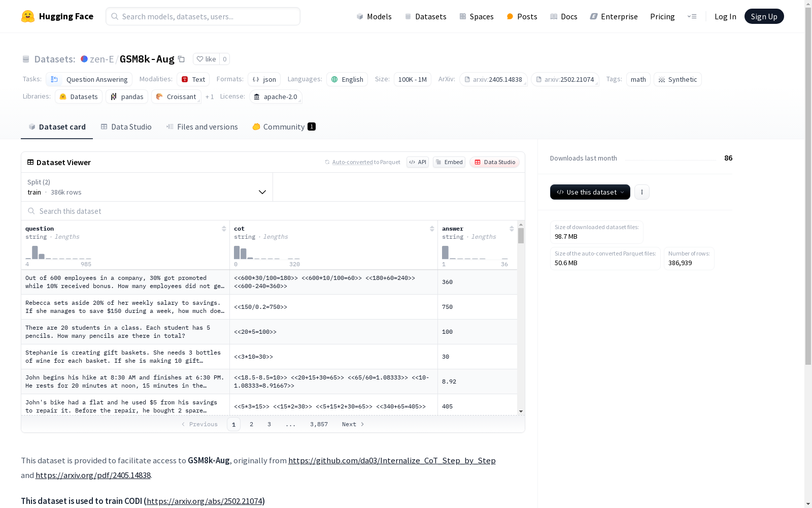
Task: Open the Community tab
Action: click(x=284, y=127)
